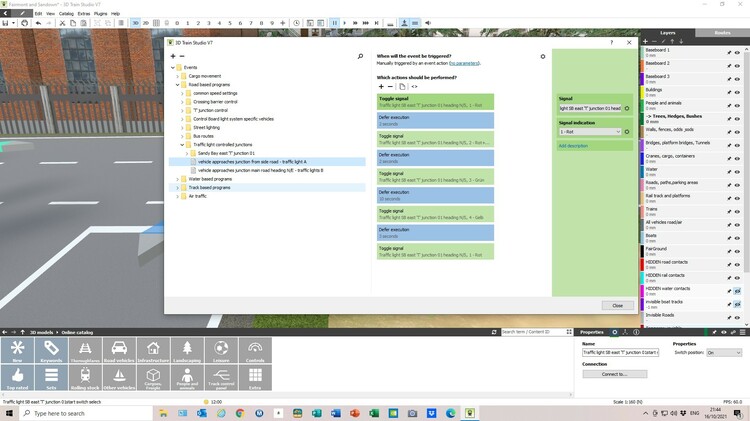Screen dimensions: 750x421
Task: Move selected layer up with arrow icon
Action: [x=672, y=42]
